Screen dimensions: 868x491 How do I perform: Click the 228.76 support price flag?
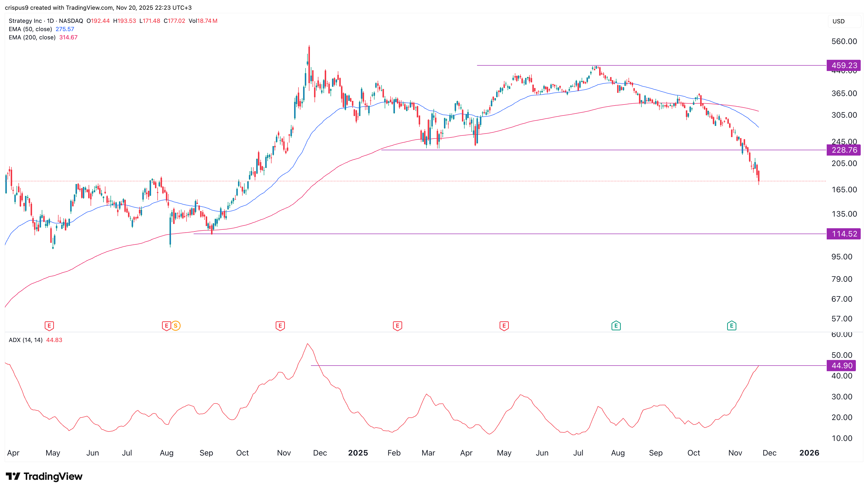pyautogui.click(x=844, y=150)
